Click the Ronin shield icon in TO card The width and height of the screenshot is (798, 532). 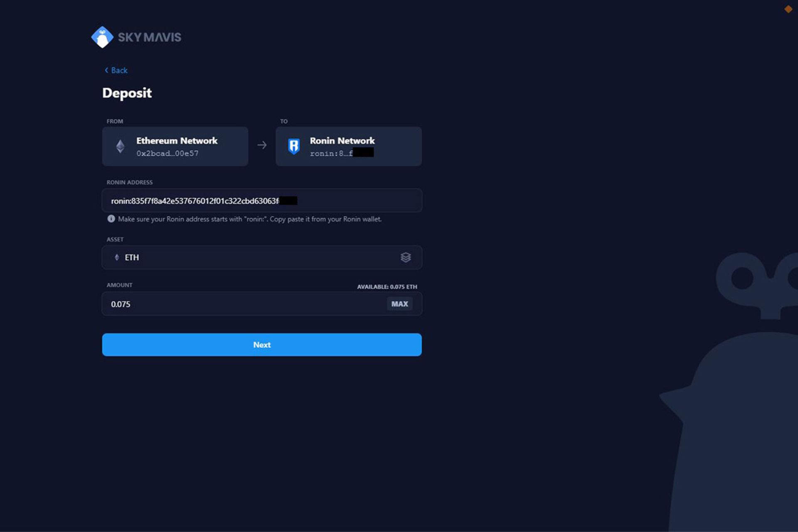point(294,146)
